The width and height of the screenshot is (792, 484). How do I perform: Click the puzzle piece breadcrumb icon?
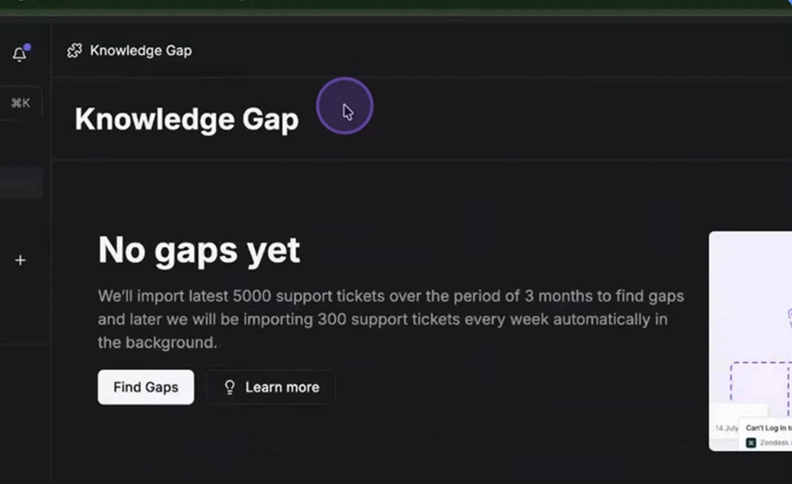pyautogui.click(x=74, y=50)
